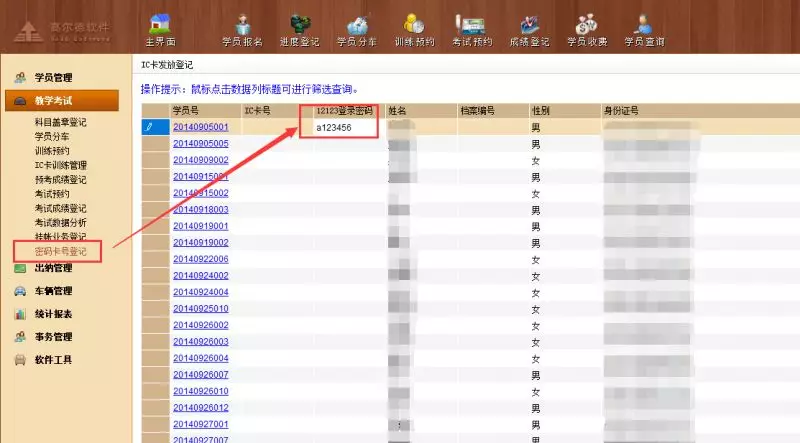Open student link 20140926003
Screen dimensions: 800x443
(201, 341)
